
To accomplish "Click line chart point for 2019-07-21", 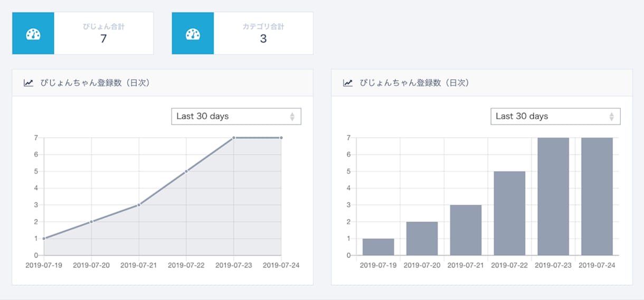I will pos(139,205).
